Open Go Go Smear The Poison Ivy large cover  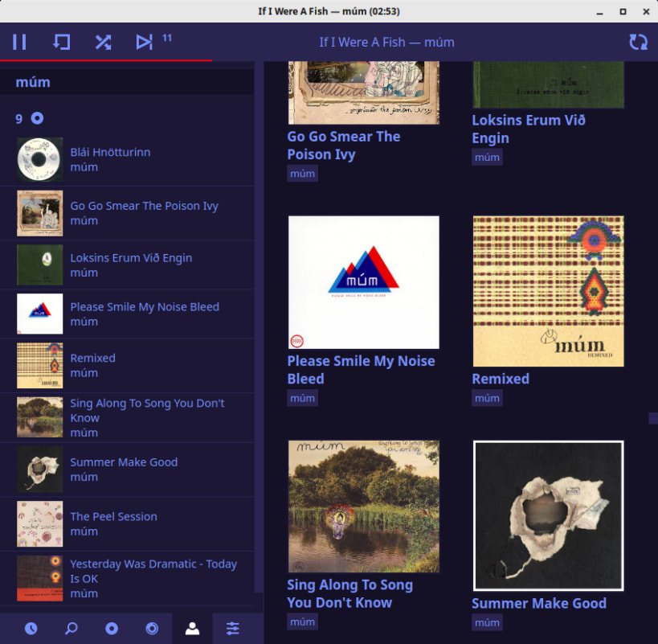[364, 92]
